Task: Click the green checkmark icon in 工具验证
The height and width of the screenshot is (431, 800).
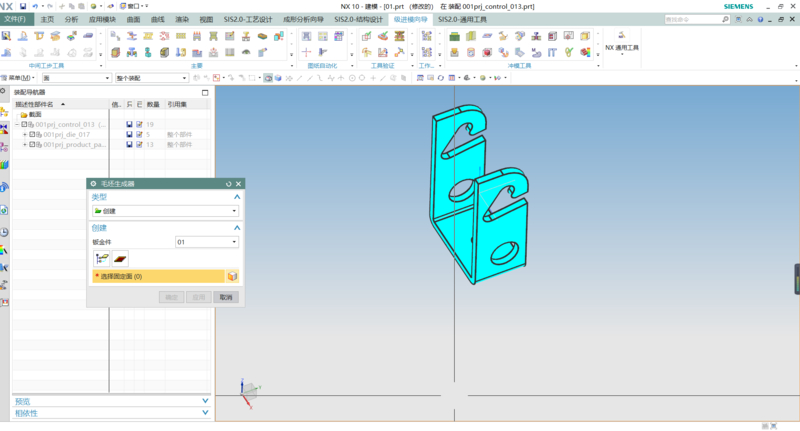Action: 366,36
